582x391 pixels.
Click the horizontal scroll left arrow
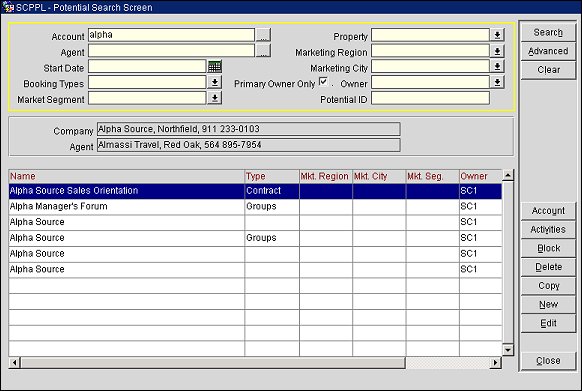[14, 362]
